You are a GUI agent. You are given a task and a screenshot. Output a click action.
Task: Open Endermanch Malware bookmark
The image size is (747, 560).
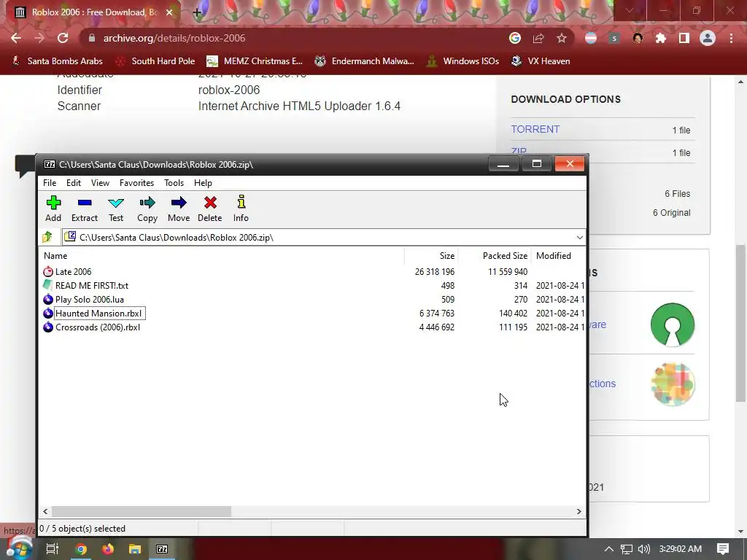pyautogui.click(x=364, y=61)
